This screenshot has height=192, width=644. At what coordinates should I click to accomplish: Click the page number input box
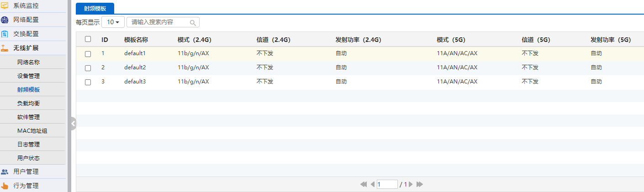387,184
